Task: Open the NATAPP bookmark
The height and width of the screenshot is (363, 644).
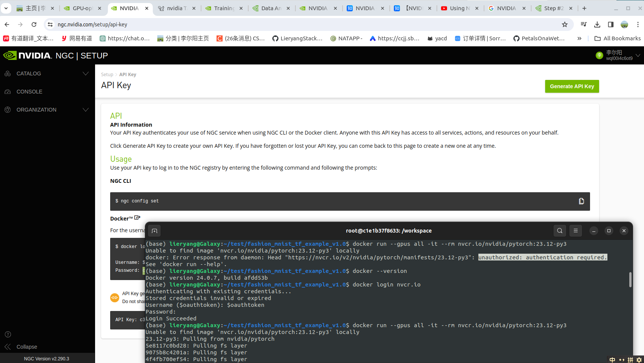Action: pos(346,38)
